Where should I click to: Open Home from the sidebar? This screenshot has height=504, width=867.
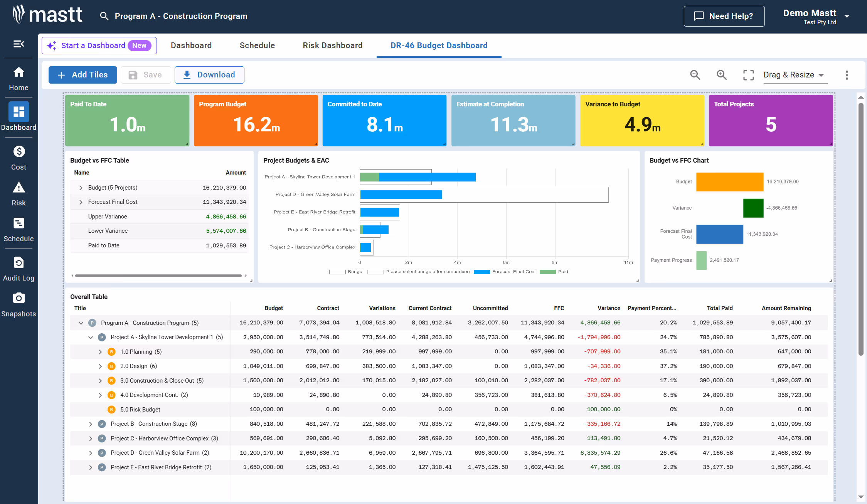pos(19,79)
